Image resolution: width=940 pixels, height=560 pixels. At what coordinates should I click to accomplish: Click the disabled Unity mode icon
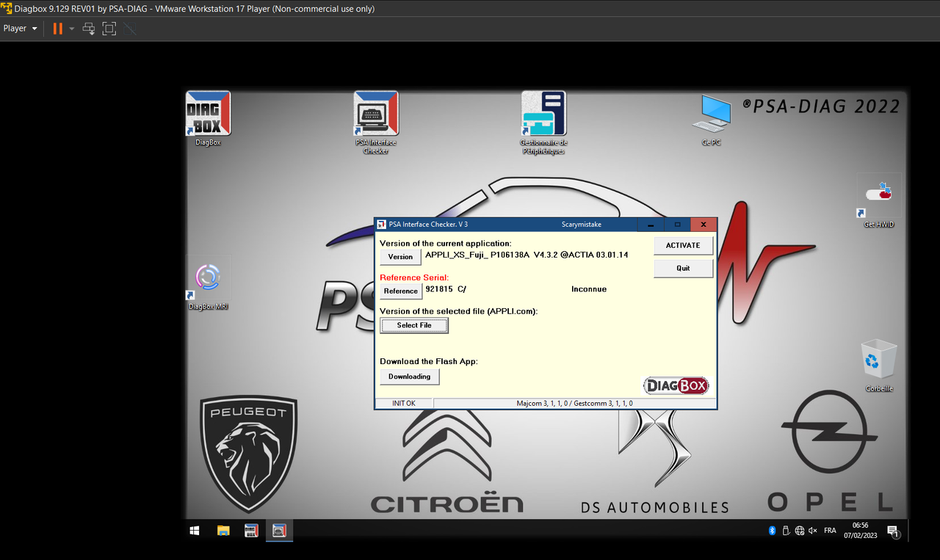tap(130, 29)
